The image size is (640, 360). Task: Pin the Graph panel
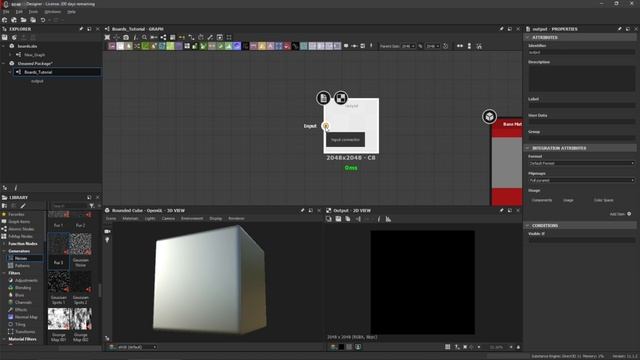[x=501, y=29]
